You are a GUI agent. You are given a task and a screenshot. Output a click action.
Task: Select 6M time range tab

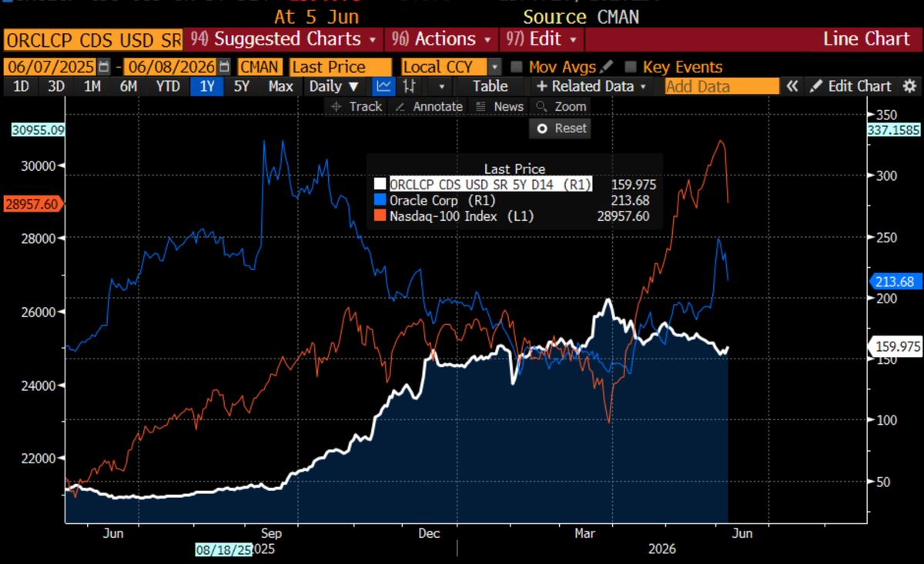(128, 86)
